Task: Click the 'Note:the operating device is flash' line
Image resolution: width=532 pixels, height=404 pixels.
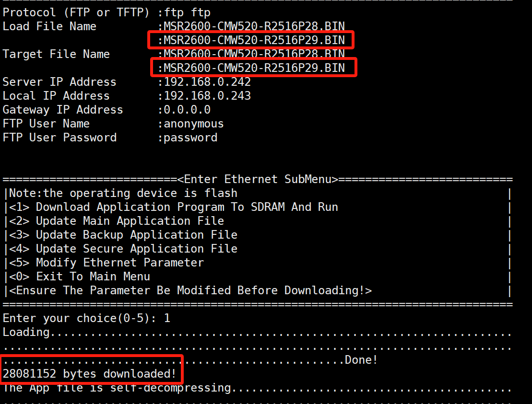Action: 123,193
